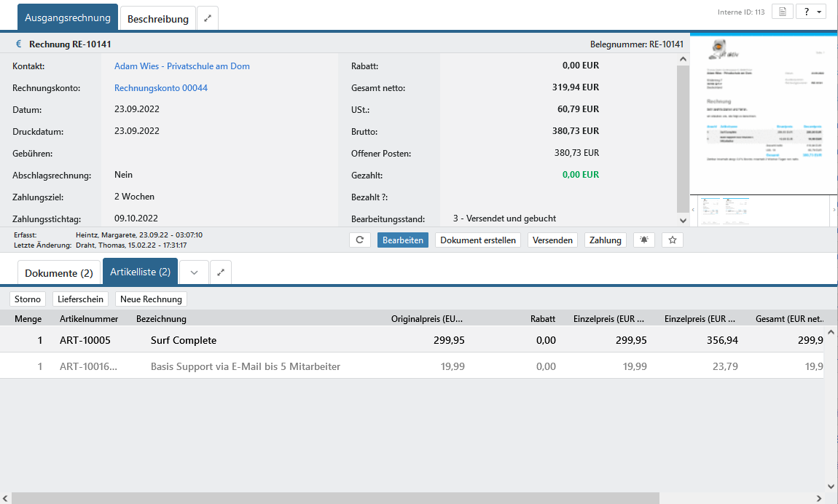Image resolution: width=838 pixels, height=504 pixels.
Task: Click the refresh icon beside Bearbeiten
Action: pyautogui.click(x=360, y=240)
